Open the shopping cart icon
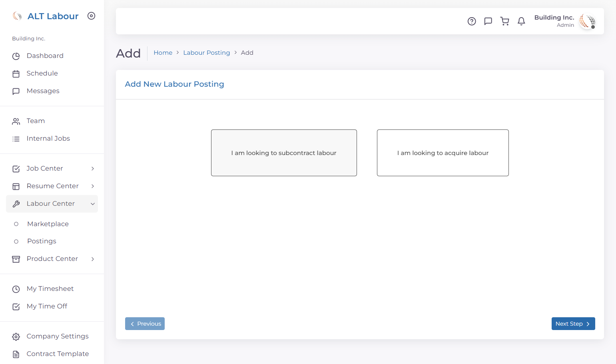 click(x=505, y=21)
